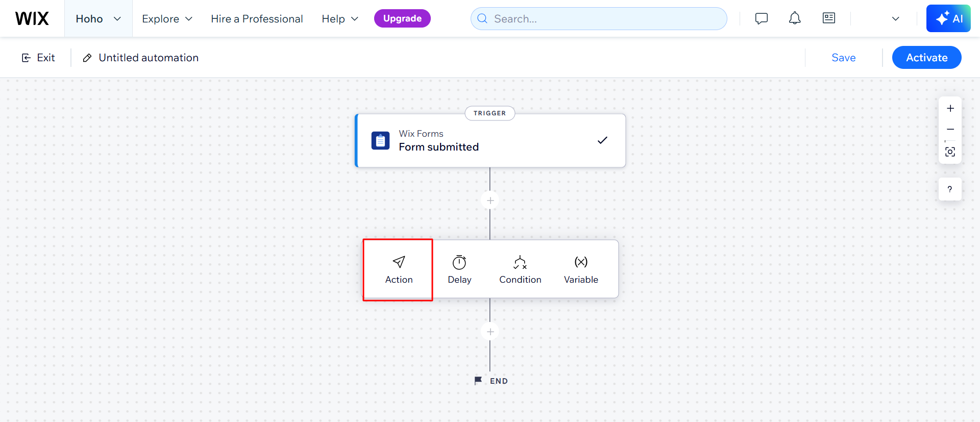Click the Search field
This screenshot has height=422, width=980.
[x=599, y=19]
